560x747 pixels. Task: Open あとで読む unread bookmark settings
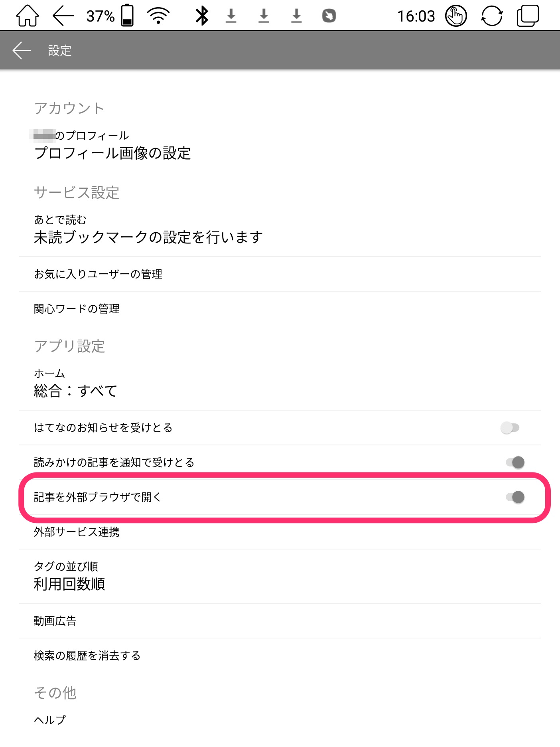[x=280, y=229]
